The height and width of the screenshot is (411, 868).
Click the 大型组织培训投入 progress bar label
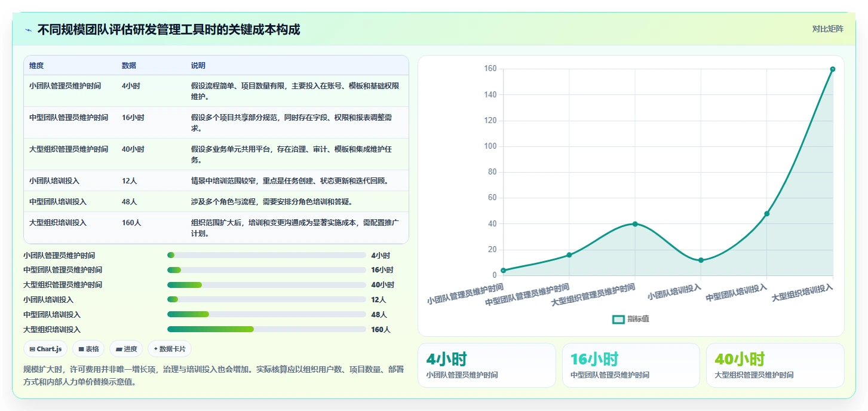(x=52, y=330)
